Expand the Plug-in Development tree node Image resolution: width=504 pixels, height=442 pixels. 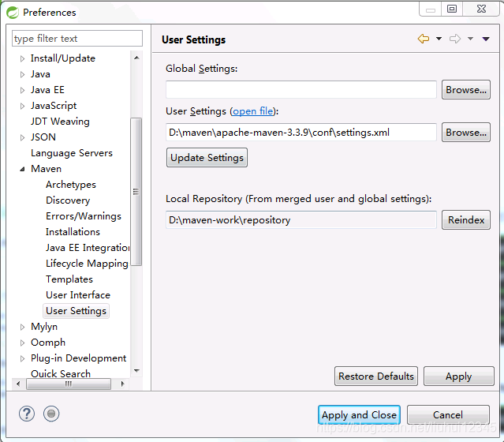22,358
